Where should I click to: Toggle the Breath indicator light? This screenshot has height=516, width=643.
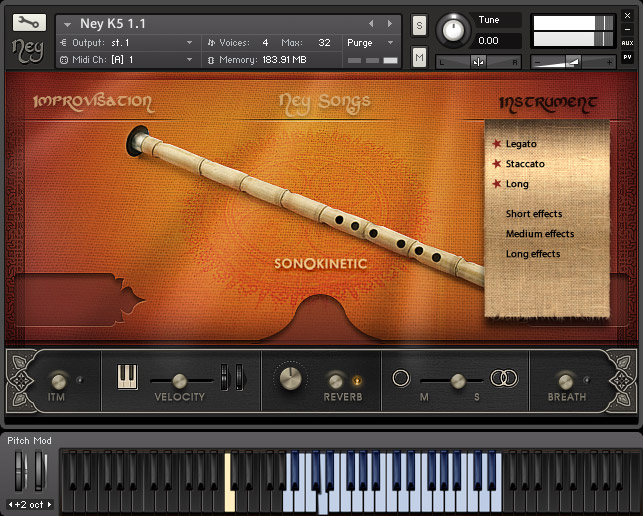(586, 380)
